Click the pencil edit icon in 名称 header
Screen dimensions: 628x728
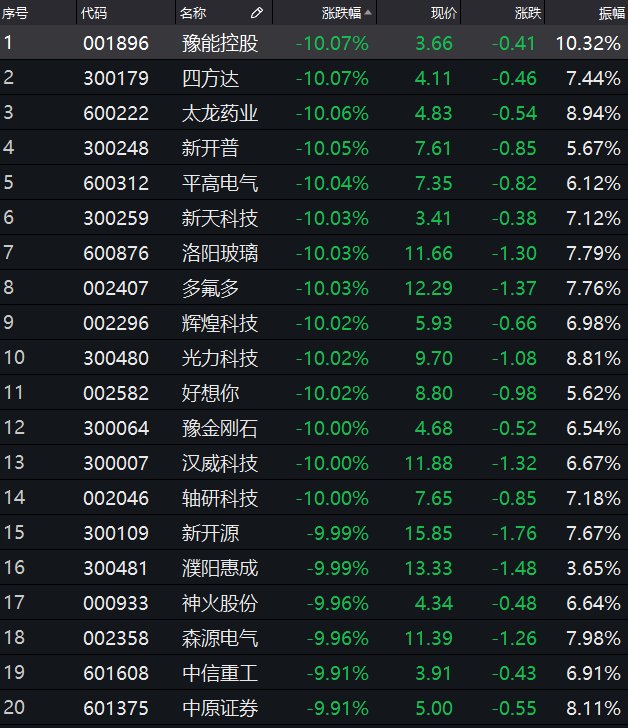click(x=257, y=13)
